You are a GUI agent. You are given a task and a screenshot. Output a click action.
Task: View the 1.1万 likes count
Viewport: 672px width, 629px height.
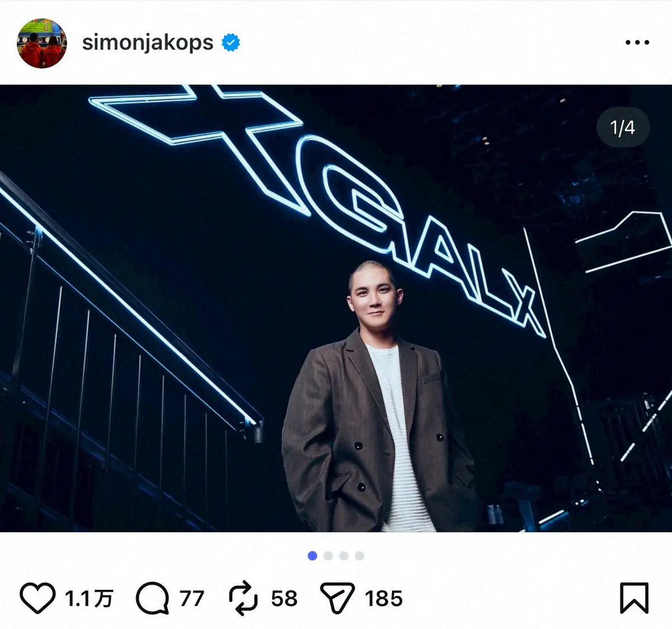(88, 599)
